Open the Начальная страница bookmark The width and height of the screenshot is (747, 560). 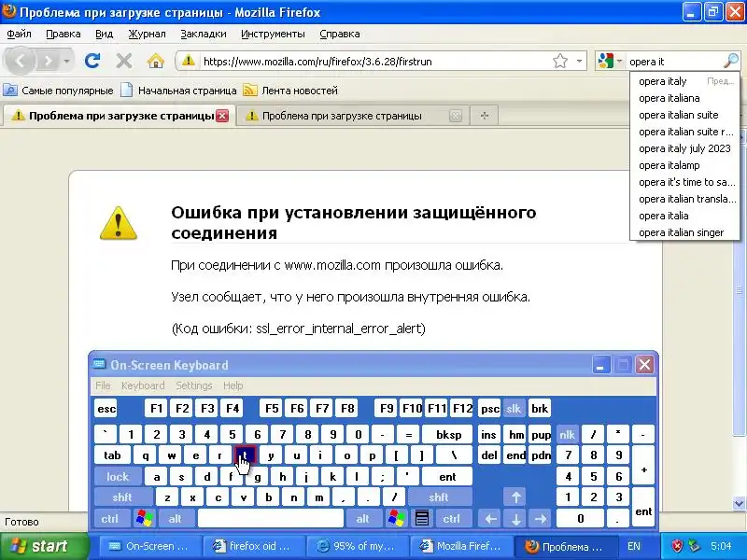click(178, 91)
